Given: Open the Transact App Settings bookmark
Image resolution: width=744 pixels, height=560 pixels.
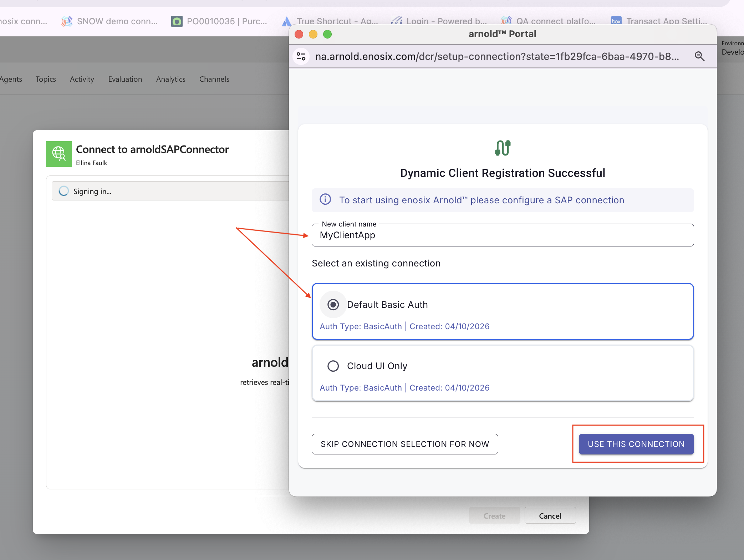Looking at the screenshot, I should tap(659, 21).
